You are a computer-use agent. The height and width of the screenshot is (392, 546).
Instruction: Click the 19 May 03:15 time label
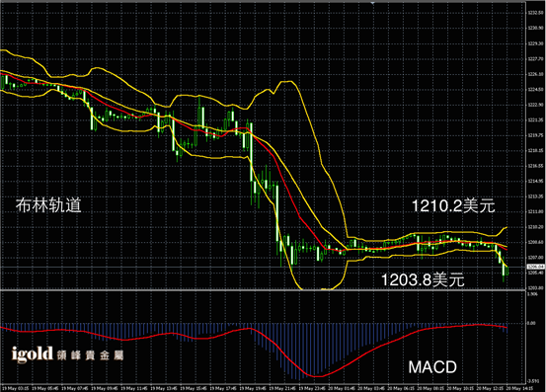(16, 388)
